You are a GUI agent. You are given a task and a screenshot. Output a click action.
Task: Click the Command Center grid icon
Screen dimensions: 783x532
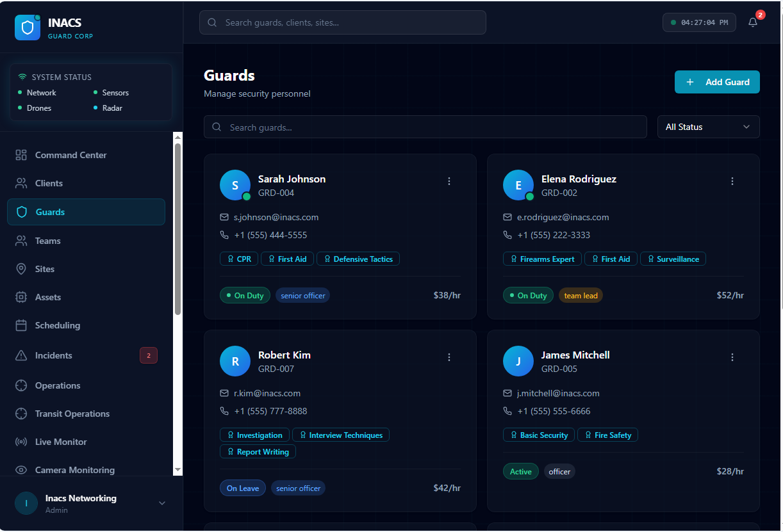pos(21,155)
